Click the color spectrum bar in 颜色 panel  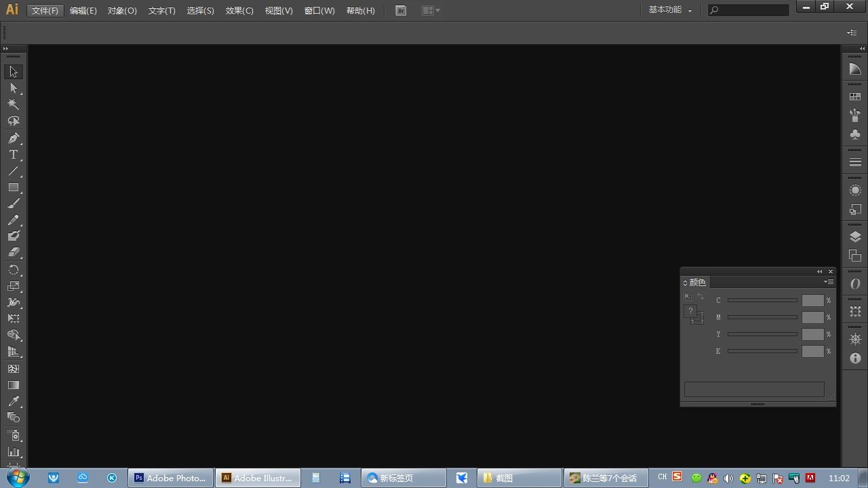tap(754, 389)
